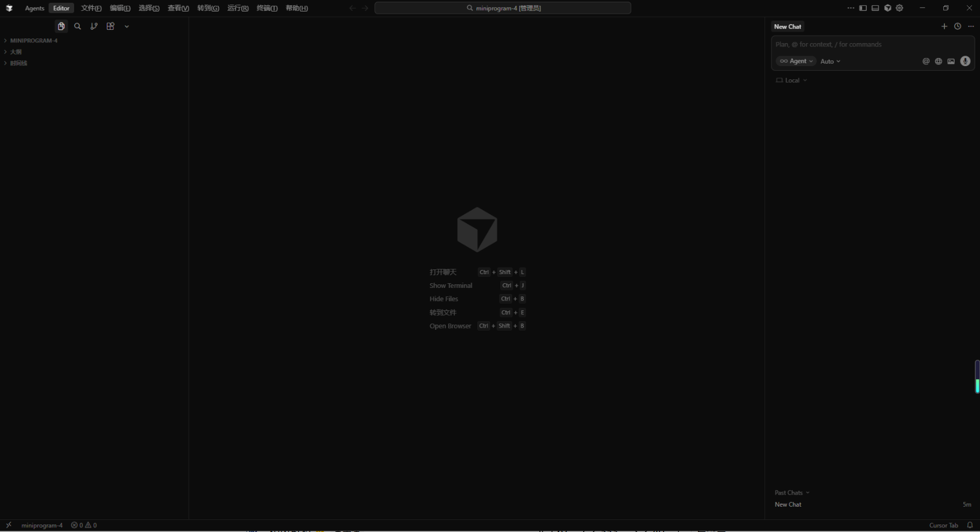The image size is (980, 532).
Task: Open the Source Control view
Action: click(x=94, y=26)
